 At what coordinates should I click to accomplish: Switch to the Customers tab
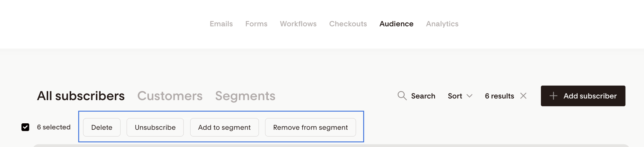[170, 96]
